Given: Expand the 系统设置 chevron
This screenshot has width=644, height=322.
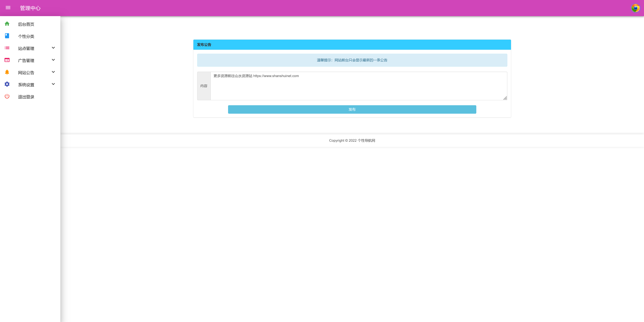Looking at the screenshot, I should (53, 84).
